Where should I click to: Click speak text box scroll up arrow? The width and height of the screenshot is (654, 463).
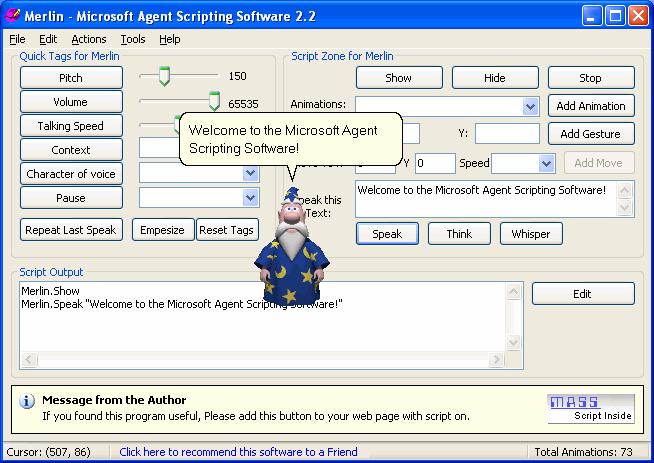point(625,191)
